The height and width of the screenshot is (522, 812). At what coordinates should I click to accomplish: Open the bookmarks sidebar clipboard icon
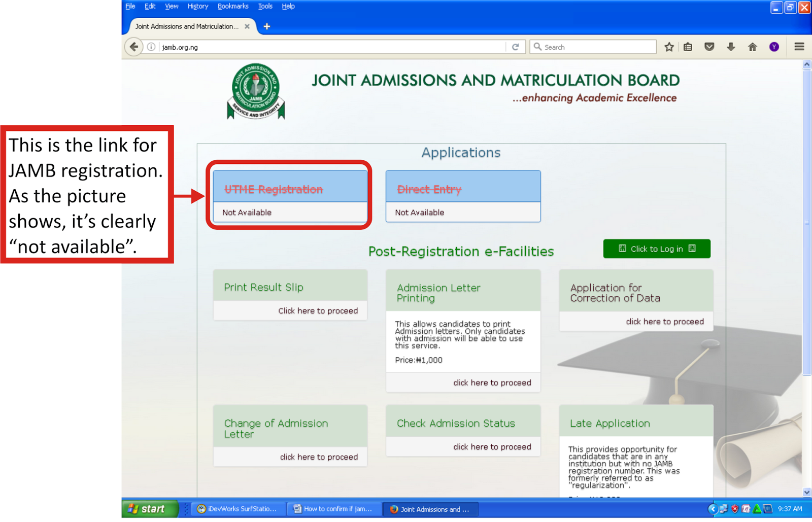pyautogui.click(x=688, y=47)
